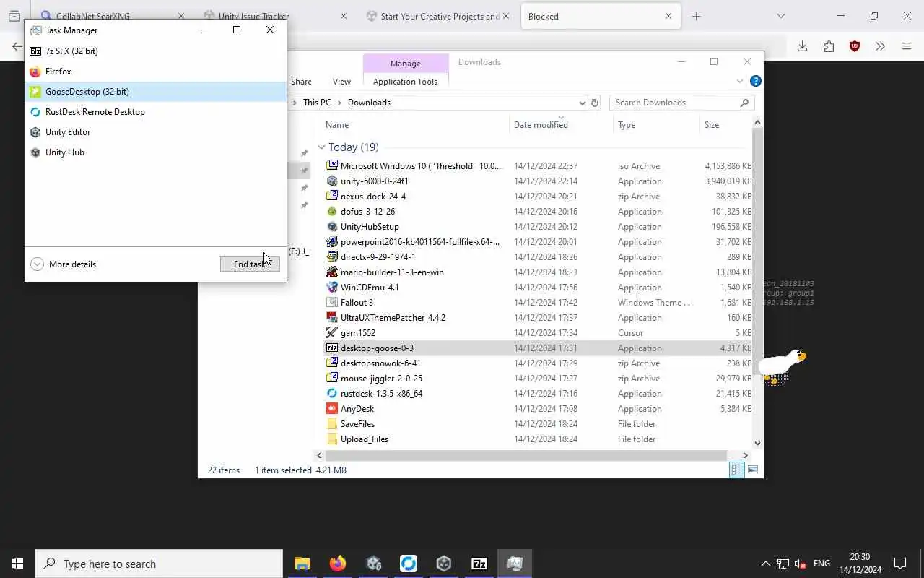Viewport: 924px width, 578px height.
Task: Select RustDesk Remote Desktop process
Action: [155, 112]
